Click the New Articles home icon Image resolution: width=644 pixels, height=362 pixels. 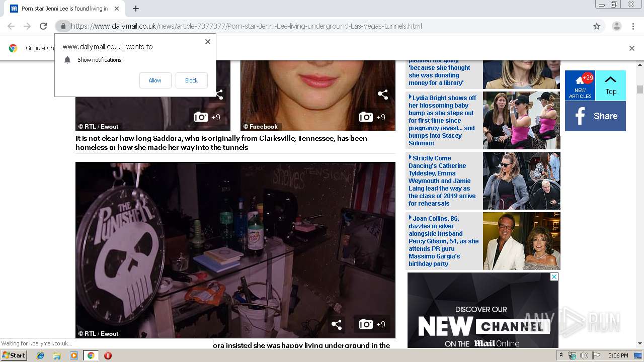point(580,85)
